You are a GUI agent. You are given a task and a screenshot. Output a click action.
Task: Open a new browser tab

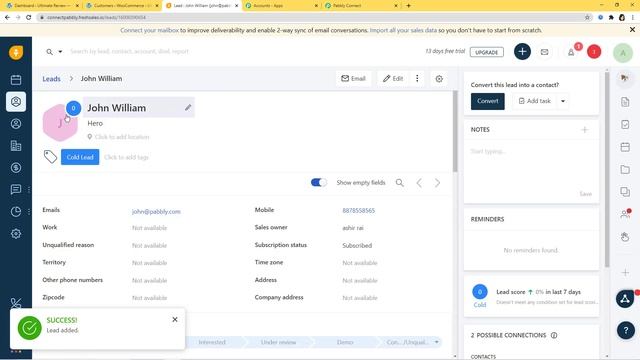(409, 6)
